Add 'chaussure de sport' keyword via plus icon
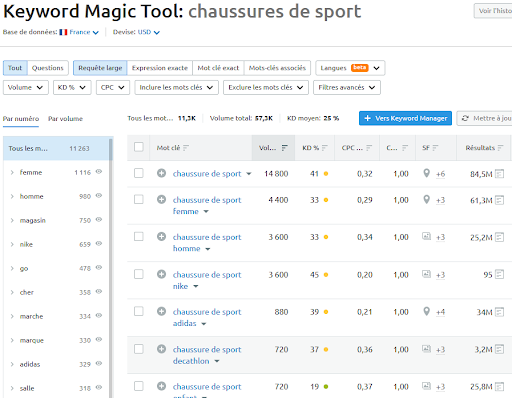 coord(161,173)
